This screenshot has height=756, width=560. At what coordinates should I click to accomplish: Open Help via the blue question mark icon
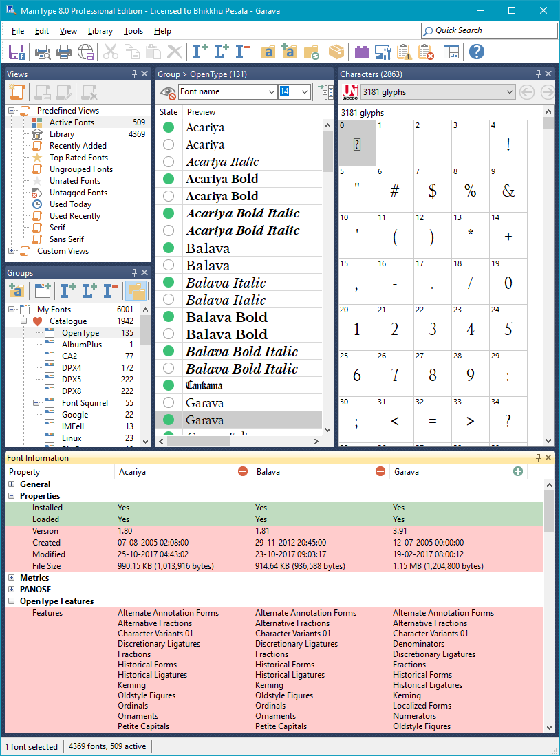pos(477,52)
